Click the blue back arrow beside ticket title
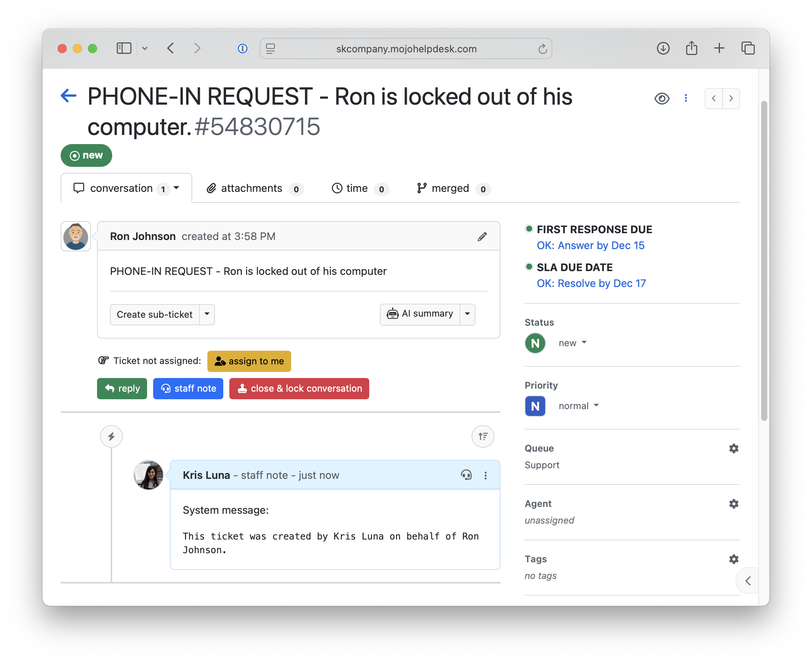The width and height of the screenshot is (812, 662). pos(69,96)
